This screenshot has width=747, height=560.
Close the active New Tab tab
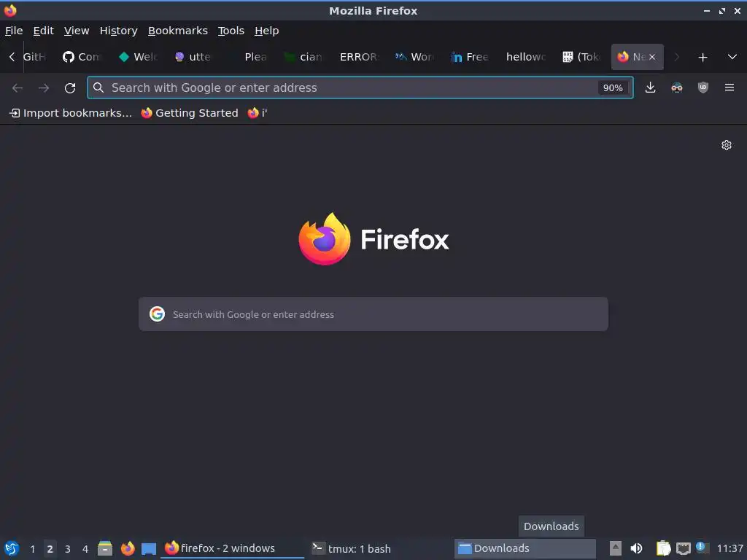[x=652, y=57]
